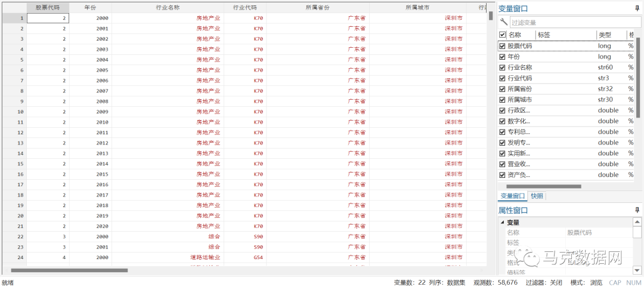This screenshot has width=644, height=286.
Task: Uncheck the 行业名称 variable checkbox
Action: click(x=502, y=67)
